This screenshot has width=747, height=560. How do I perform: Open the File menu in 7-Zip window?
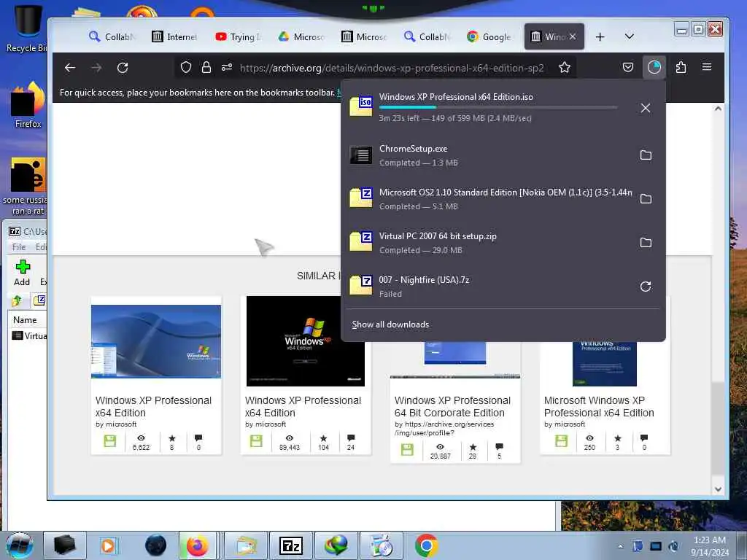coord(18,247)
